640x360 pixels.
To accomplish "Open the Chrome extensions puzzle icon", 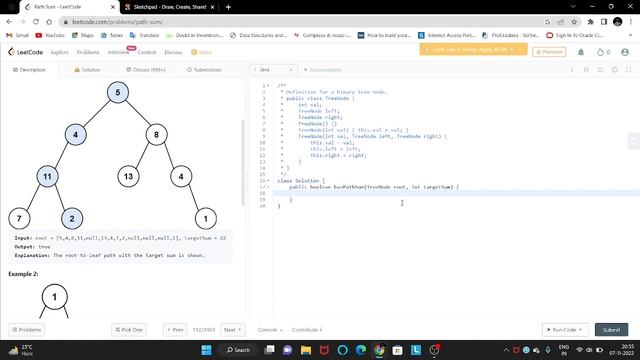I will pyautogui.click(x=591, y=22).
